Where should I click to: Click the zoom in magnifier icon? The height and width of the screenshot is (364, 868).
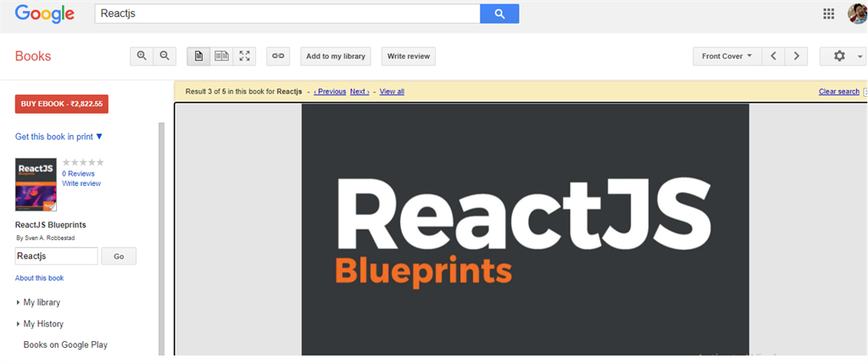[142, 56]
